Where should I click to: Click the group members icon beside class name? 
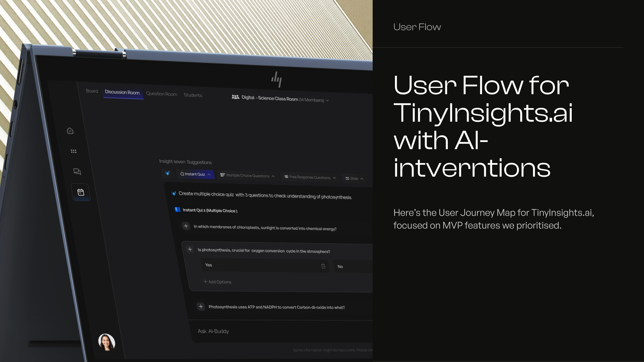tap(235, 97)
